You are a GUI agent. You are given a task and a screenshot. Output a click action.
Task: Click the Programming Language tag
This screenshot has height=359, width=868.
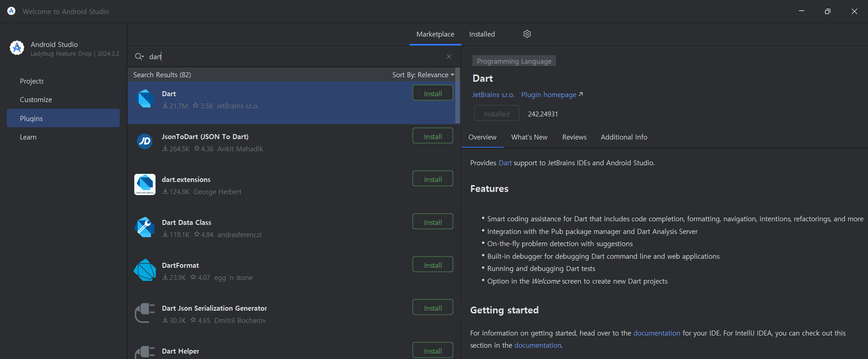(x=514, y=61)
